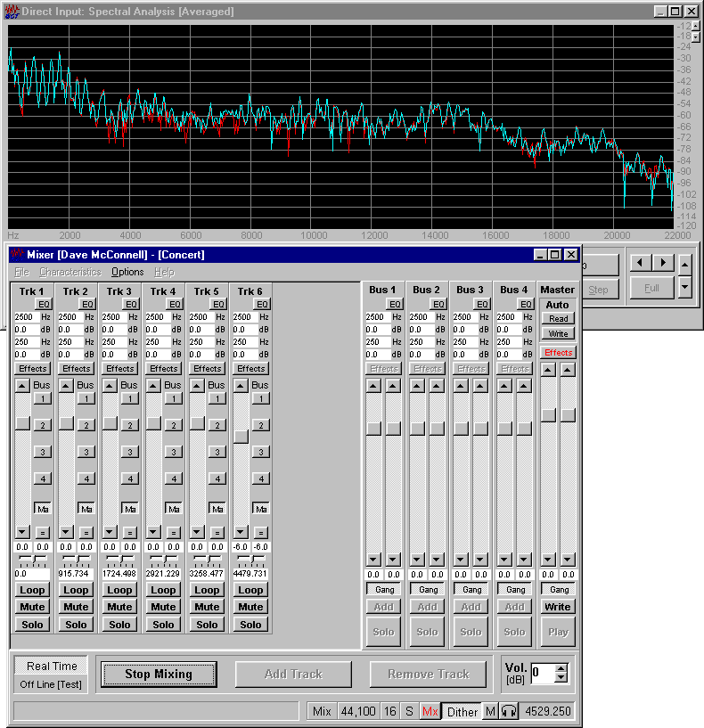Click the down arrow below spectral scroll buttons

[684, 287]
